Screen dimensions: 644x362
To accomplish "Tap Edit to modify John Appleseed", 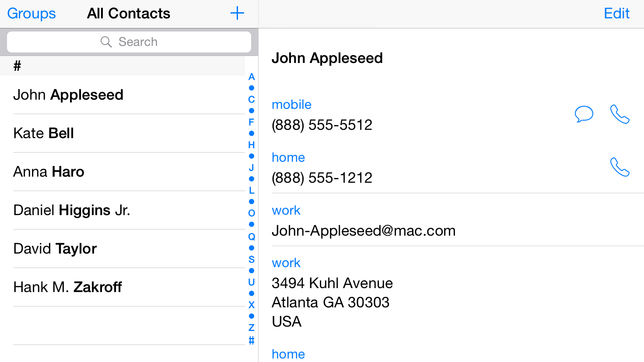I will 616,14.
